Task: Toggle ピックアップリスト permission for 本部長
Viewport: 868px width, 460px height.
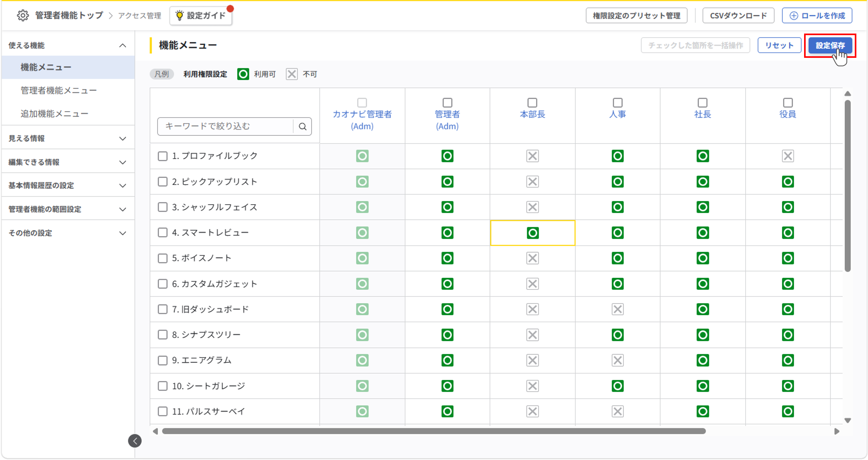Action: click(532, 182)
